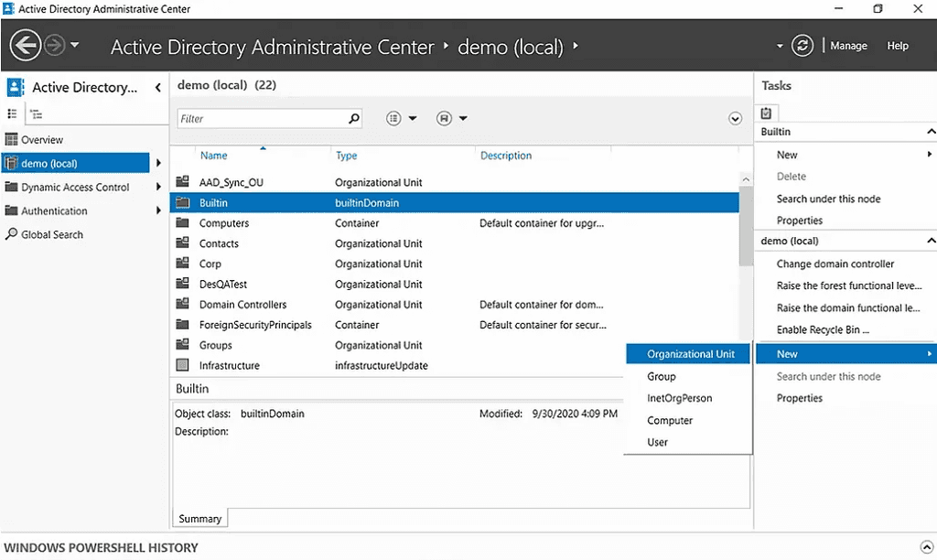Image resolution: width=937 pixels, height=560 pixels.
Task: Open the Global Search navigation item
Action: (50, 234)
